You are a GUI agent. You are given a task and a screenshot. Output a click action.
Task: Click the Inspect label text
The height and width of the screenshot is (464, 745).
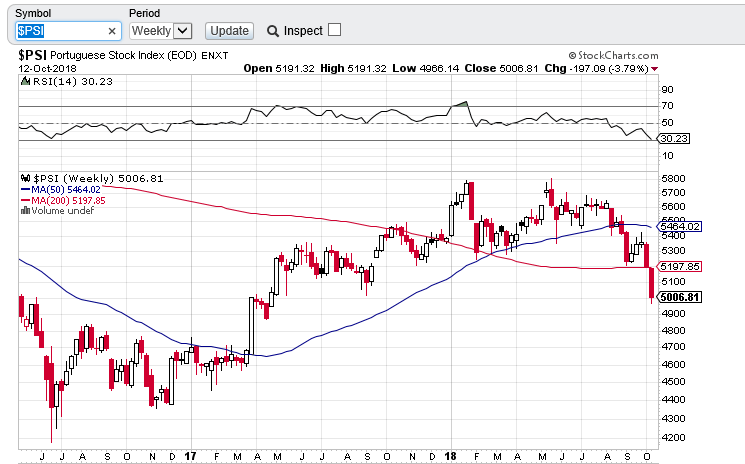(x=303, y=31)
